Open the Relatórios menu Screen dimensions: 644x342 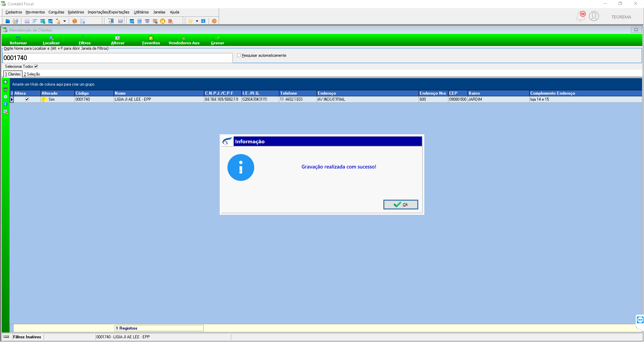tap(76, 12)
